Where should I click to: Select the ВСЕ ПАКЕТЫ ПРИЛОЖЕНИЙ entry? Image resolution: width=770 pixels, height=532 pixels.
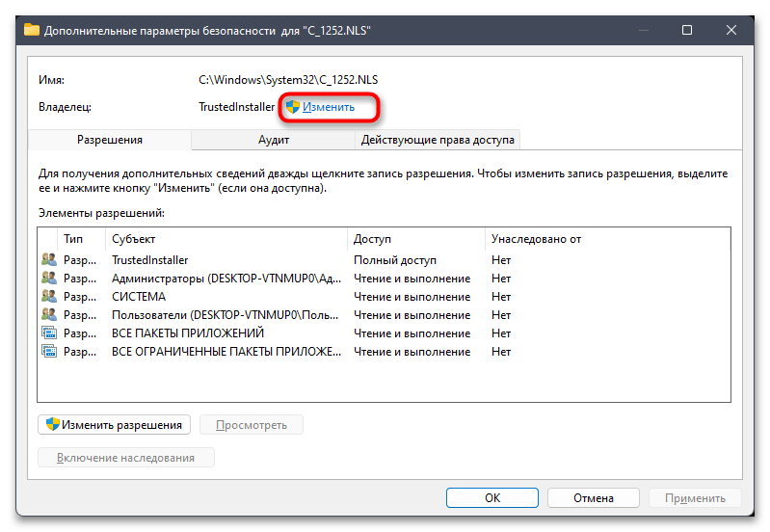click(x=384, y=333)
